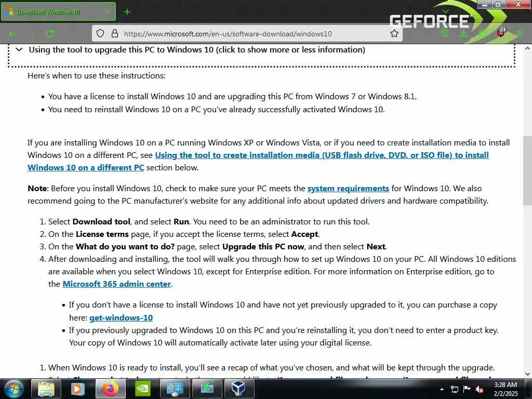The image size is (532, 399).
Task: Click 'Here's when to use these instructions' text
Action: (96, 76)
